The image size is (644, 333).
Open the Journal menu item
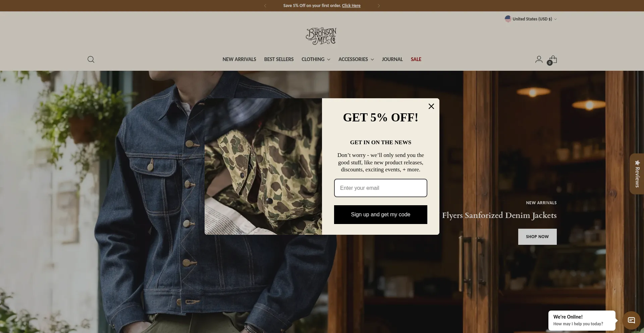392,59
